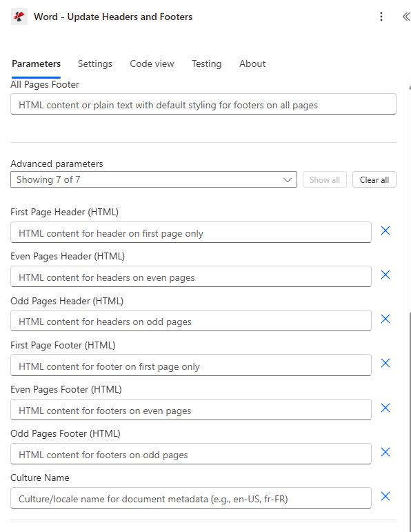Switch to the Settings tab
The image size is (411, 532).
[95, 63]
